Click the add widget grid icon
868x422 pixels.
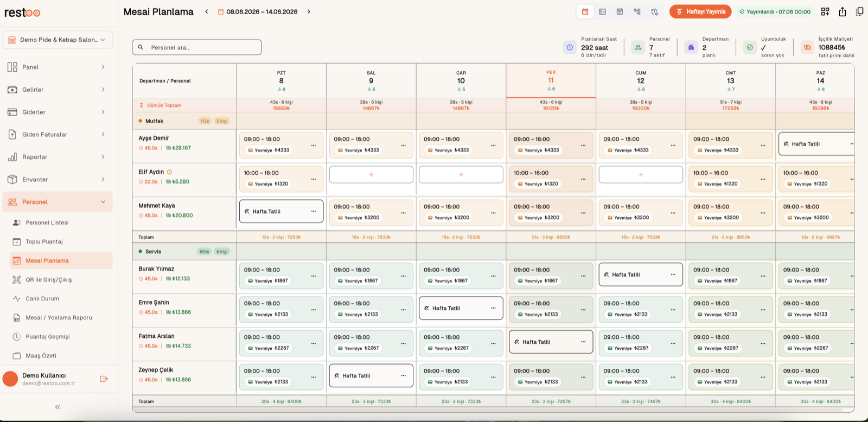tap(825, 11)
